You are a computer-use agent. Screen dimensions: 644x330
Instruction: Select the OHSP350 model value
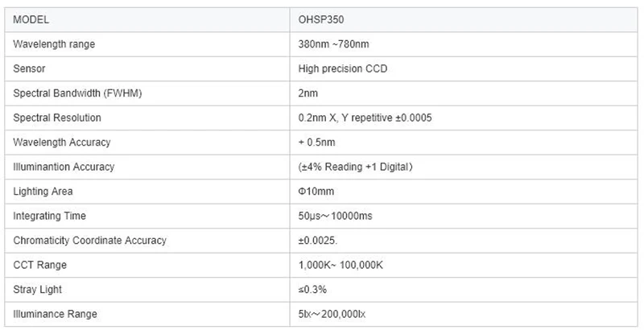[320, 19]
